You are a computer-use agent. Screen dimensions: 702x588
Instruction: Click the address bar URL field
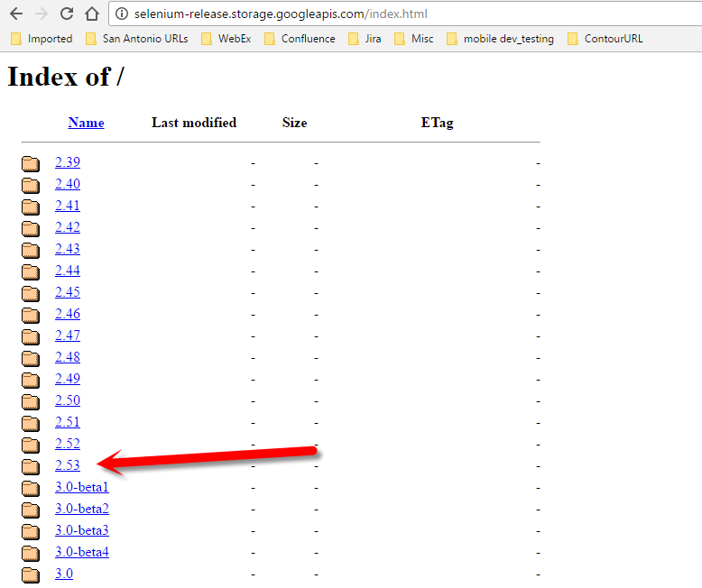[x=405, y=14]
